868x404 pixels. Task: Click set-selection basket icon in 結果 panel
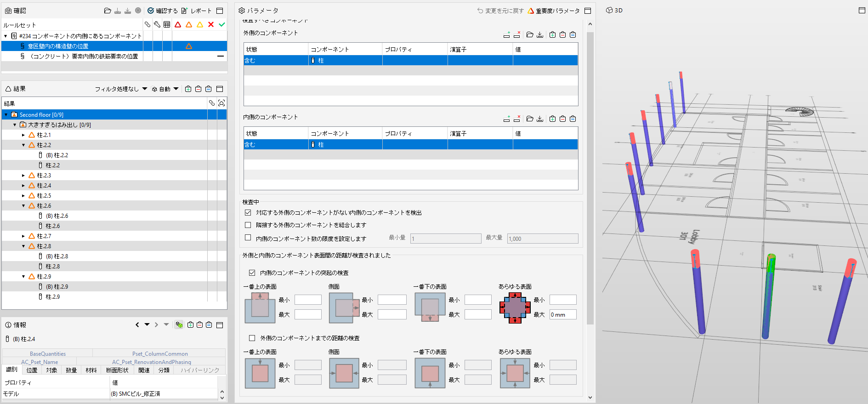(x=208, y=89)
